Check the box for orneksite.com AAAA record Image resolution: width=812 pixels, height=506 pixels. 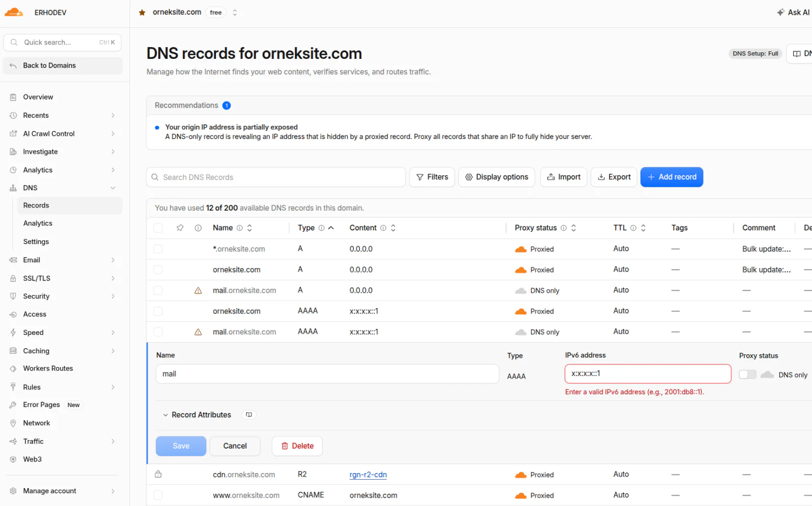158,311
